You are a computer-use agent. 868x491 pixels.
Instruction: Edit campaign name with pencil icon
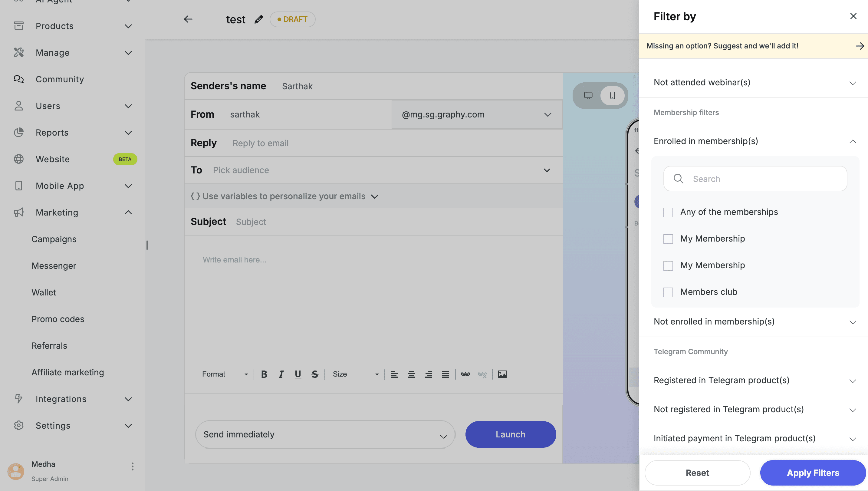258,19
